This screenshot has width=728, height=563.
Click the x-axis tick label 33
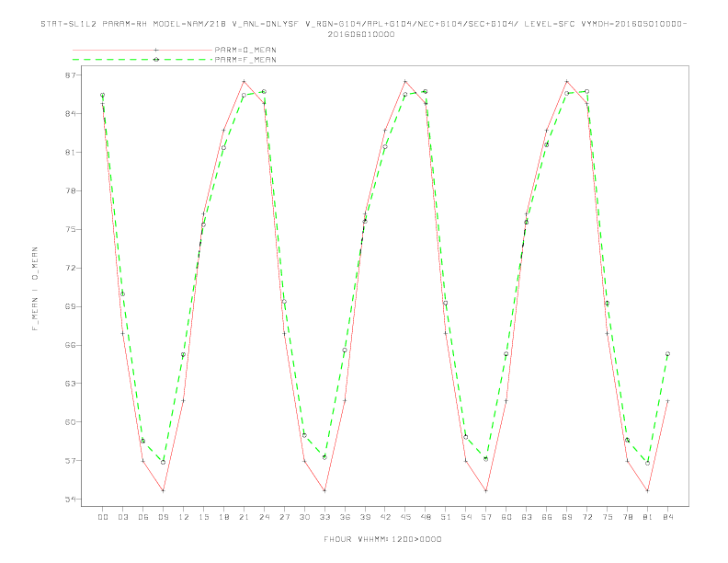[x=324, y=517]
